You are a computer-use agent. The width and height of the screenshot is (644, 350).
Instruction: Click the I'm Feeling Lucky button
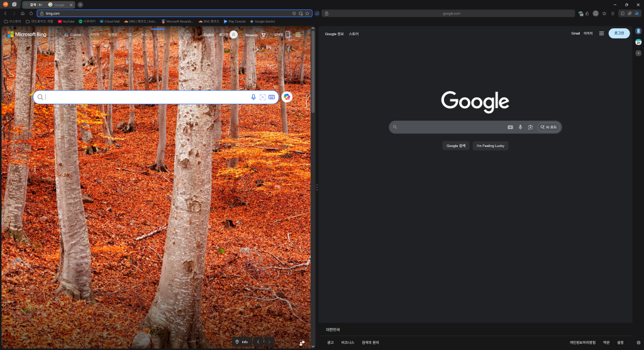pos(491,146)
